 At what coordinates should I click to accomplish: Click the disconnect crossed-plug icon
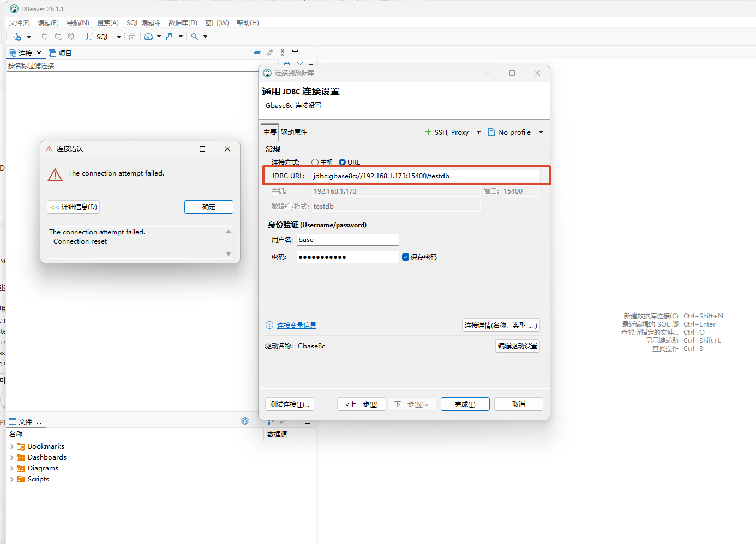[71, 37]
